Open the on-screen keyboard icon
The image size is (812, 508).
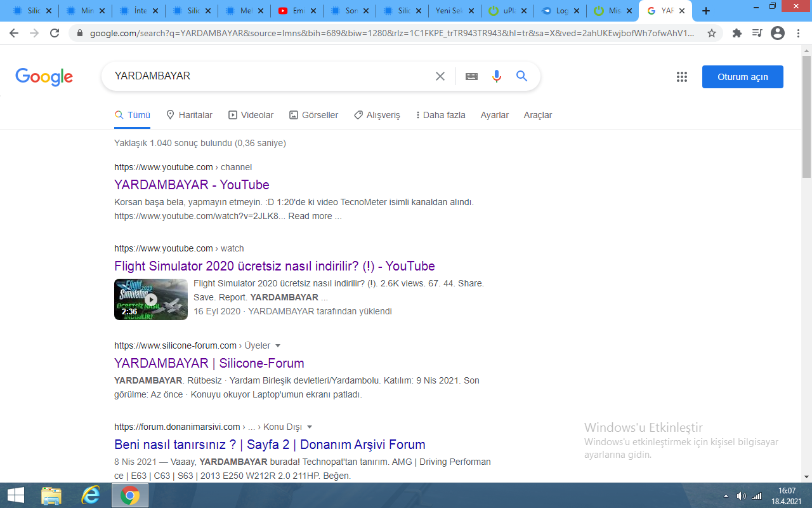(471, 76)
